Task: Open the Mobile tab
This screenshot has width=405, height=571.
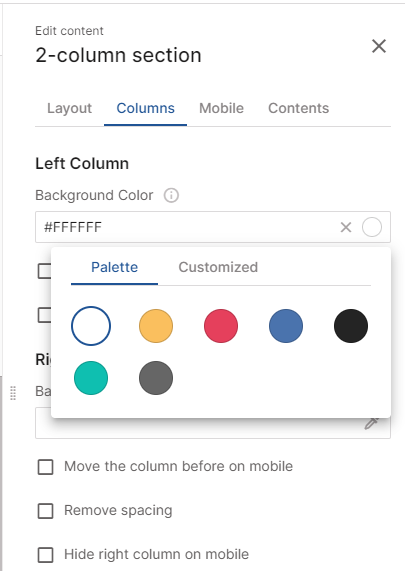Action: 221,109
